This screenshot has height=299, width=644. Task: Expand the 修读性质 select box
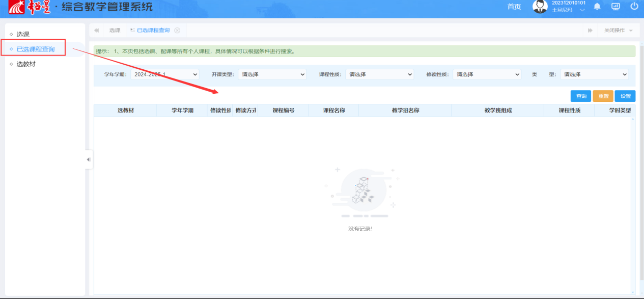point(487,74)
